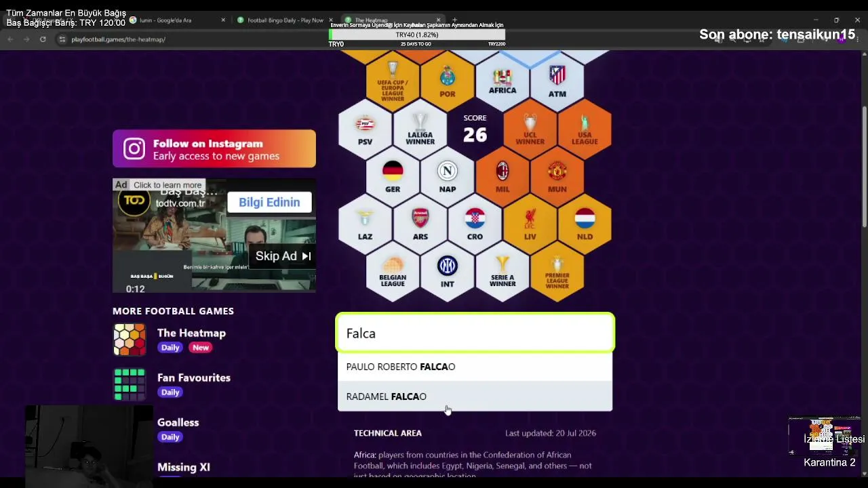Click the browser address bar URL
The image size is (868, 488).
[119, 39]
